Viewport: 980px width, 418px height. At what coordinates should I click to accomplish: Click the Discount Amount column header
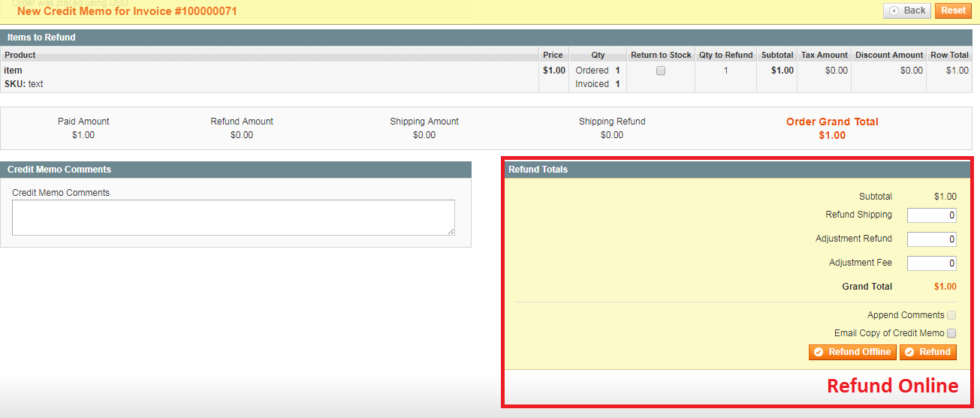click(888, 55)
